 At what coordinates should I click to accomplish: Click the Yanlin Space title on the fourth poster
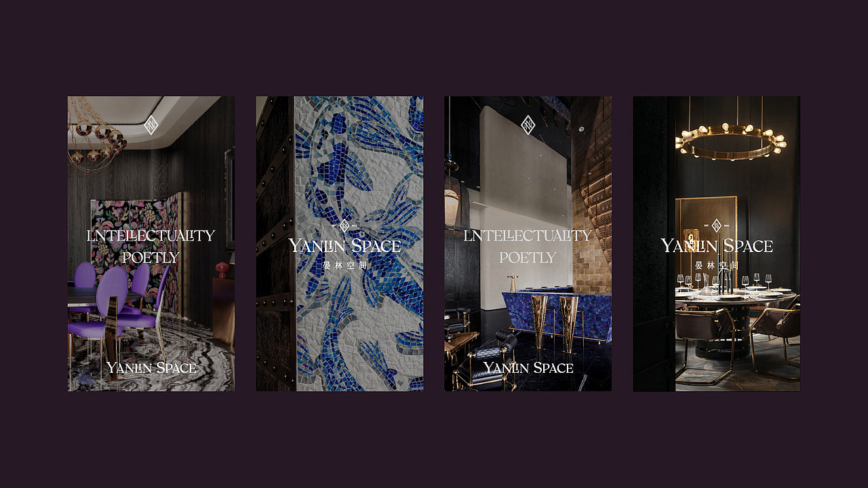[717, 245]
